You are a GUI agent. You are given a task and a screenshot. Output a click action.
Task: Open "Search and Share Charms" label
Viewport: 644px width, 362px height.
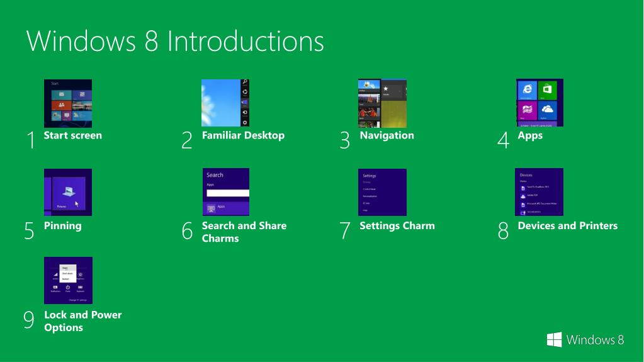click(244, 232)
